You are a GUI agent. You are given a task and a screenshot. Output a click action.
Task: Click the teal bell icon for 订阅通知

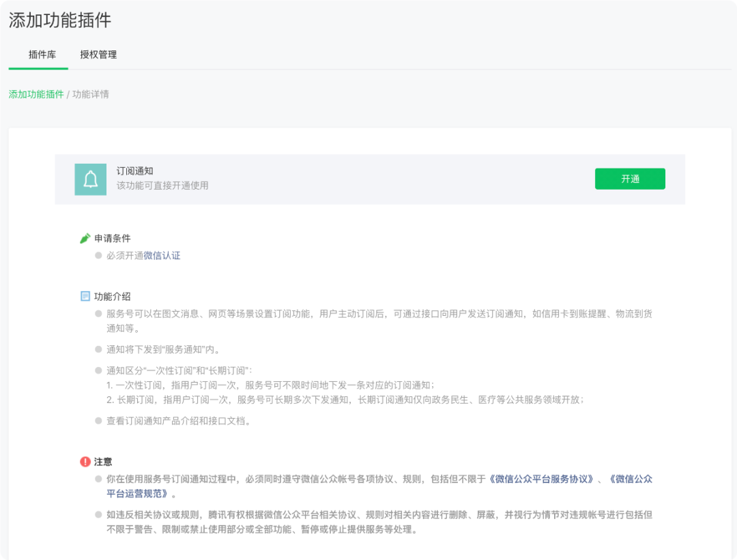pos(90,179)
